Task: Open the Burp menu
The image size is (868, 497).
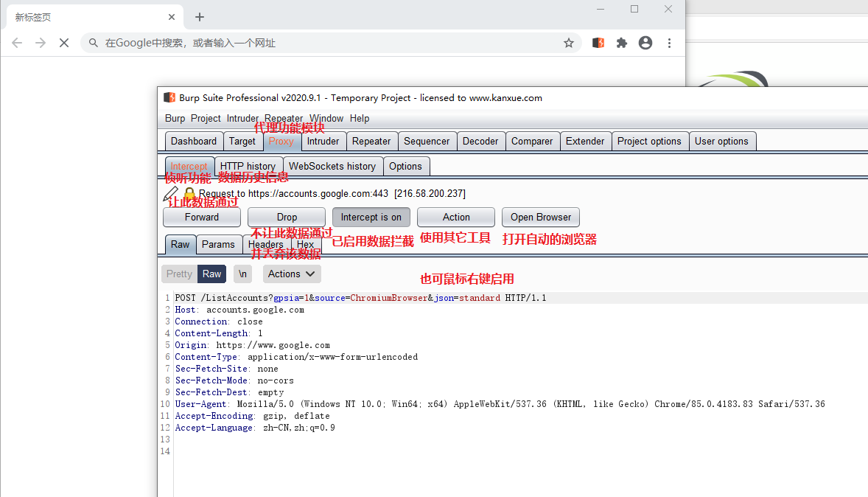Action: coord(175,118)
